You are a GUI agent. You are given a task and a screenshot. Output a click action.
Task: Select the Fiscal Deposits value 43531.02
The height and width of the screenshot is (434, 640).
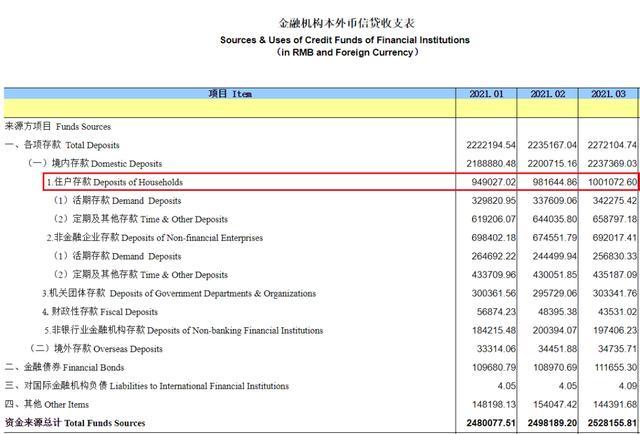(618, 312)
